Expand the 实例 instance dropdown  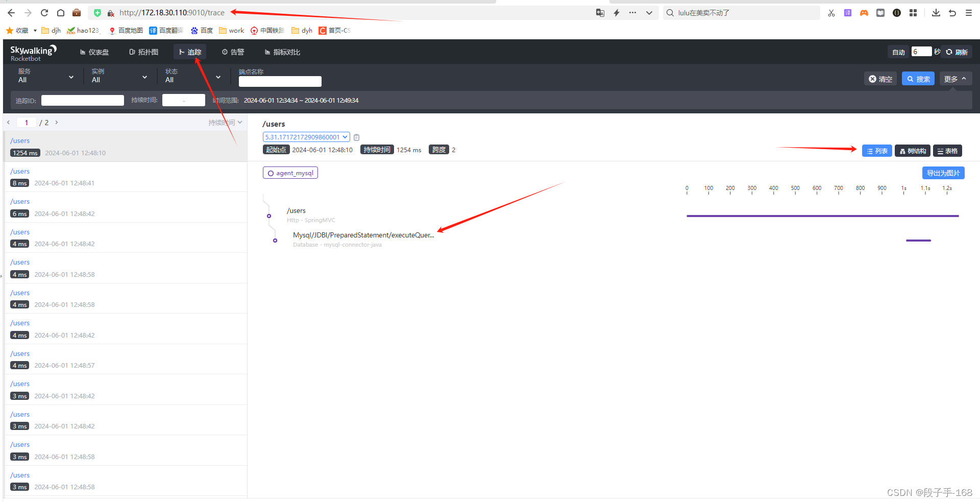(119, 76)
